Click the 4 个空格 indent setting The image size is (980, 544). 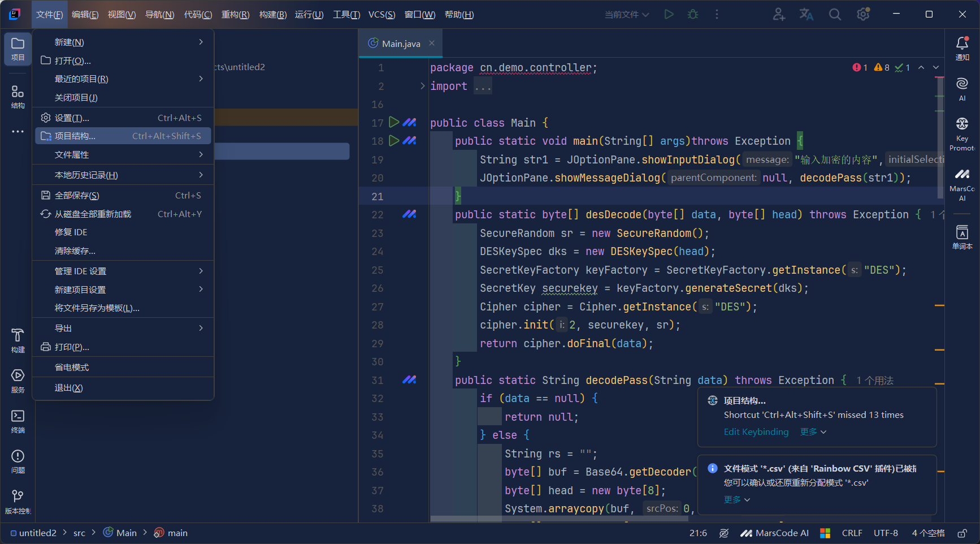(928, 533)
